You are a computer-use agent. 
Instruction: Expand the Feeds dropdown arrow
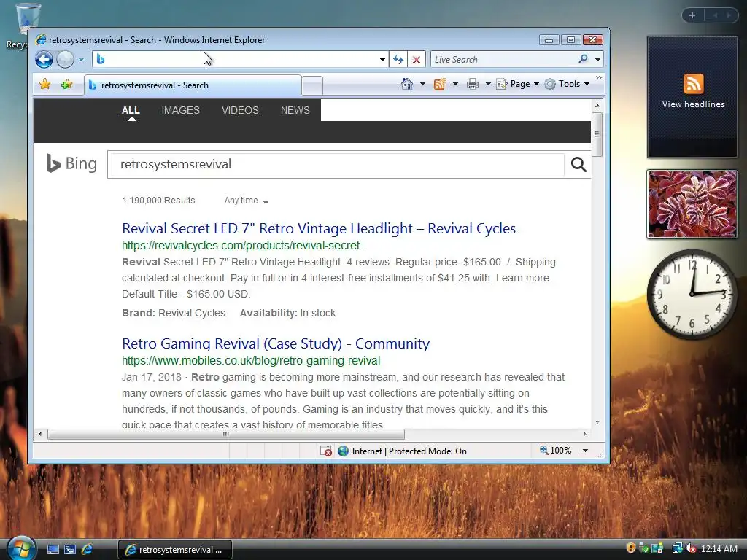coord(455,84)
